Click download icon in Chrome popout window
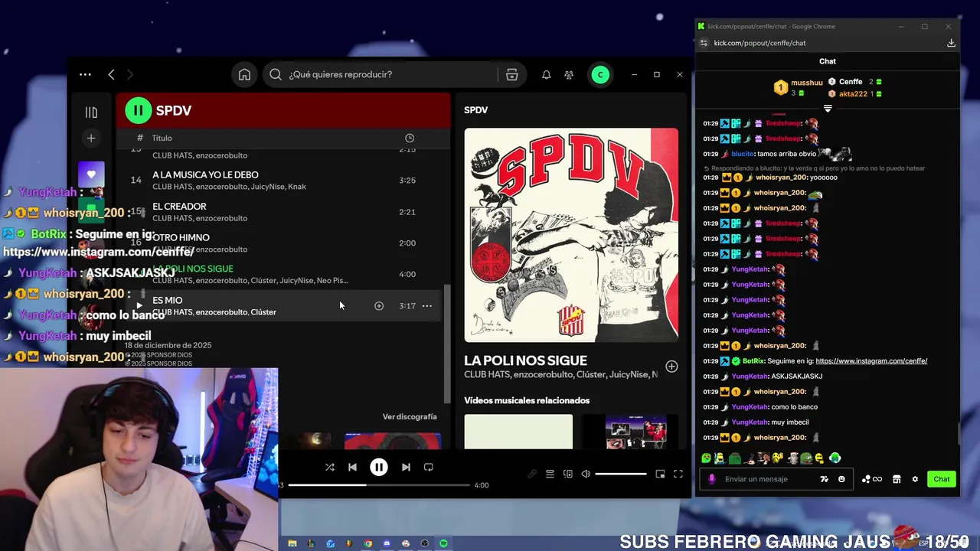Screen dimensions: 980x551 coord(951,43)
